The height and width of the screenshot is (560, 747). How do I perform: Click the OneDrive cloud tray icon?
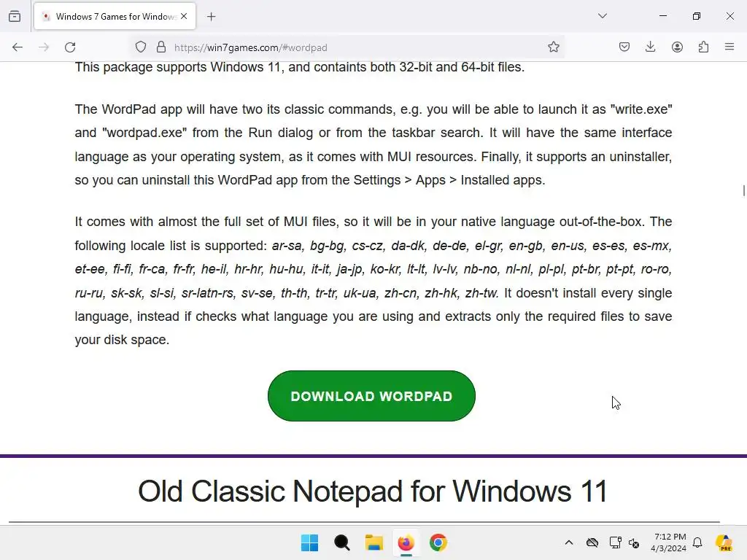[592, 542]
